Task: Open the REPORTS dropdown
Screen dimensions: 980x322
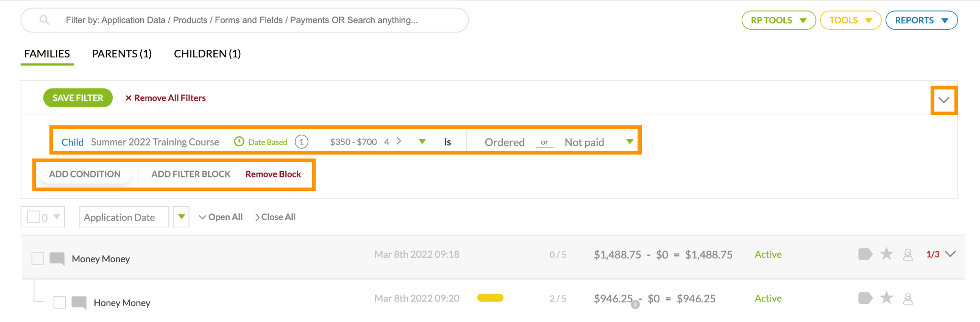Action: 921,20
